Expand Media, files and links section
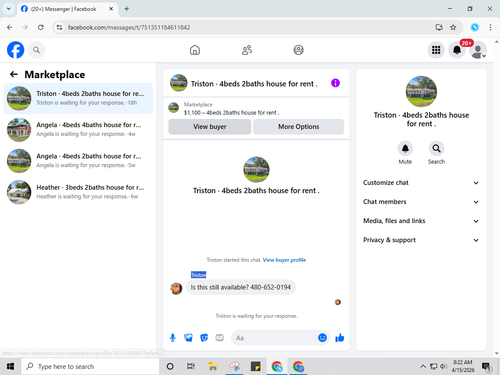 click(x=421, y=221)
